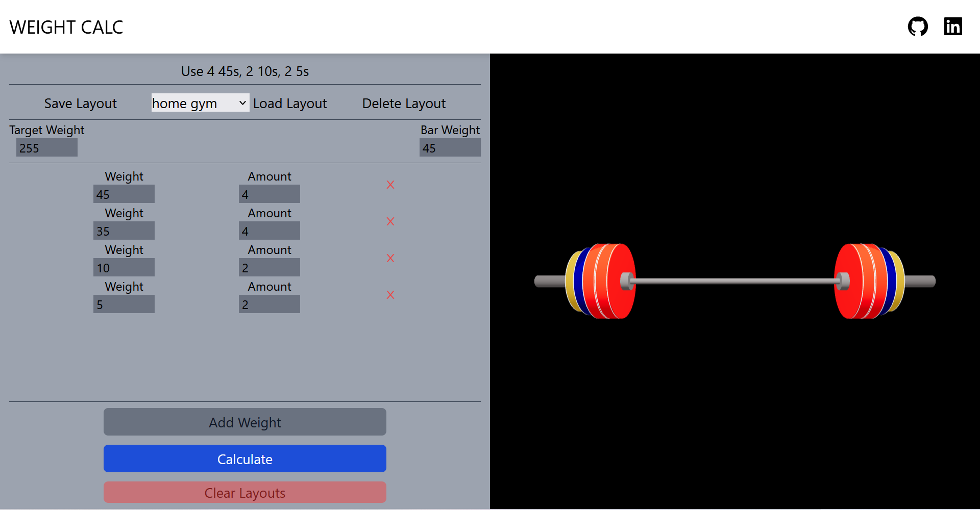
Task: Edit the Amount field for the 35 weight
Action: click(269, 231)
